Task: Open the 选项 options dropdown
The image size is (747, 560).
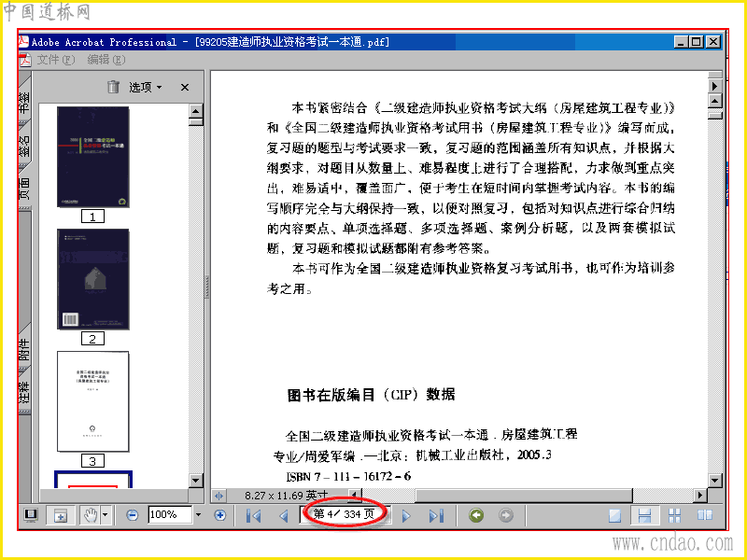Action: click(146, 87)
